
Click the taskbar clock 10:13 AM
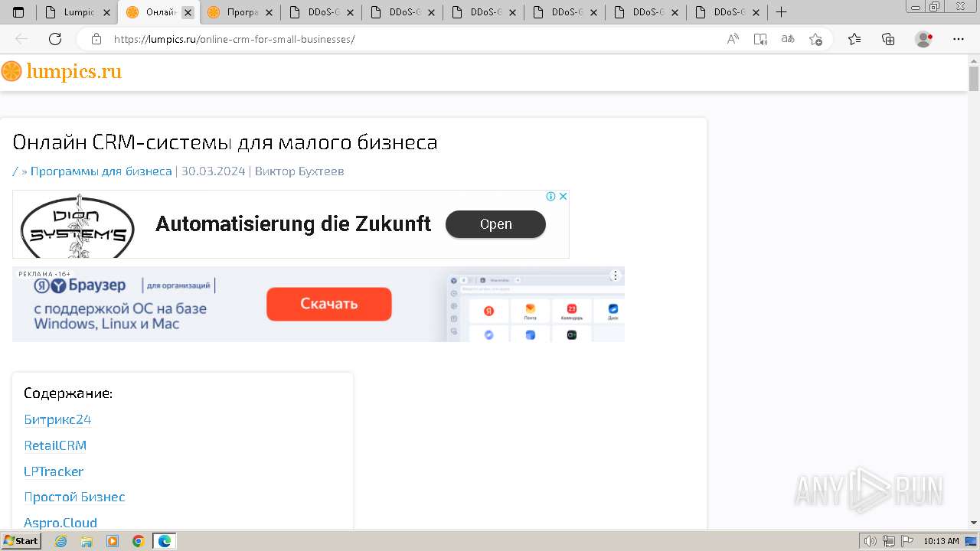[941, 541]
